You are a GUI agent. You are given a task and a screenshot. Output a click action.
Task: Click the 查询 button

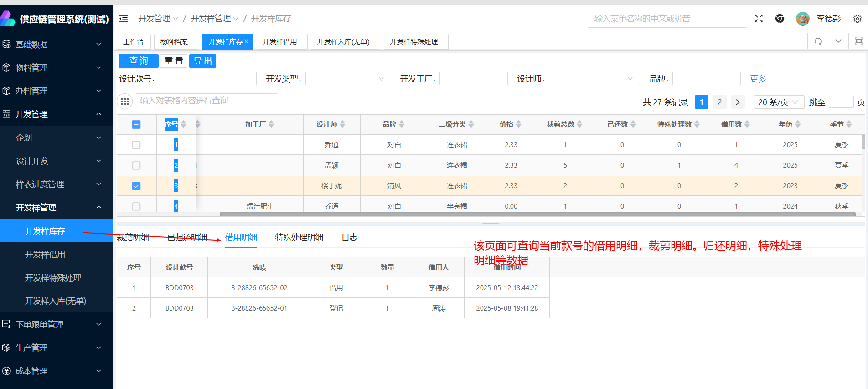[138, 61]
